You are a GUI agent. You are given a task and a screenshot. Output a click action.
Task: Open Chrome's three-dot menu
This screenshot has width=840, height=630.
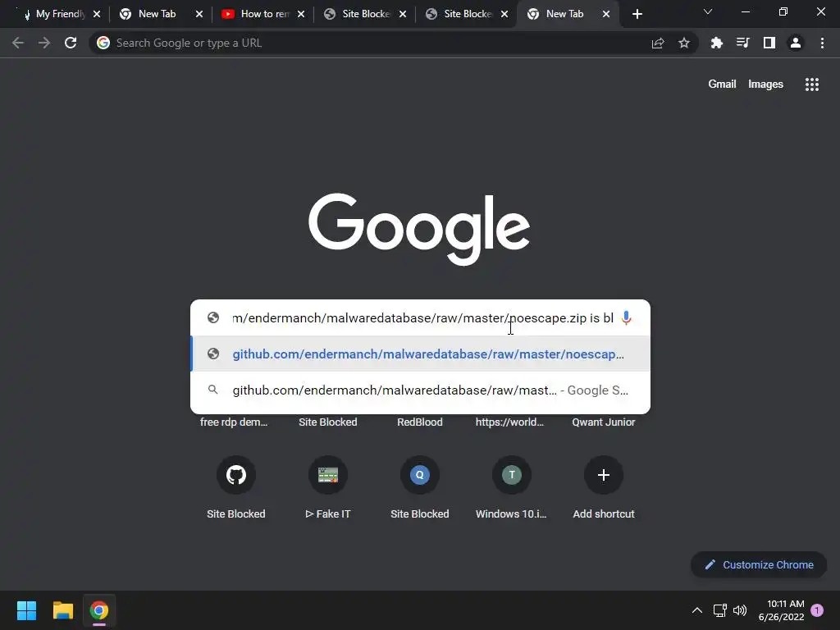tap(822, 43)
